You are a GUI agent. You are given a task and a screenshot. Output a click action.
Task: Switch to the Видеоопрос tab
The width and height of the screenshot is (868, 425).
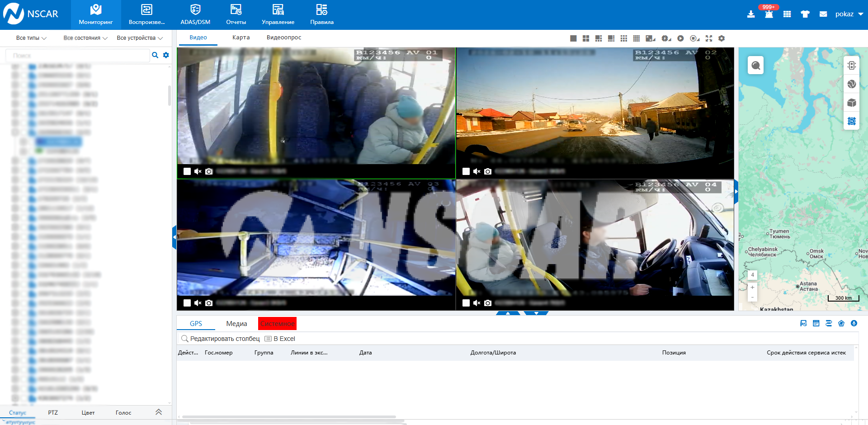coord(284,38)
